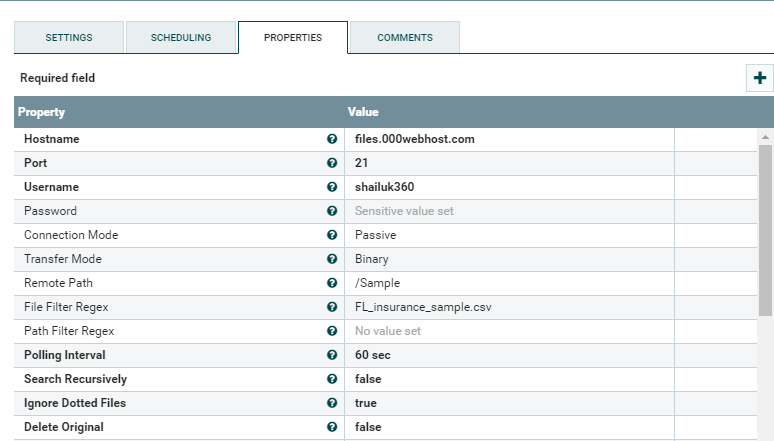Screen dimensions: 774x441
Task: Click the help icon beside Port
Action: click(332, 163)
